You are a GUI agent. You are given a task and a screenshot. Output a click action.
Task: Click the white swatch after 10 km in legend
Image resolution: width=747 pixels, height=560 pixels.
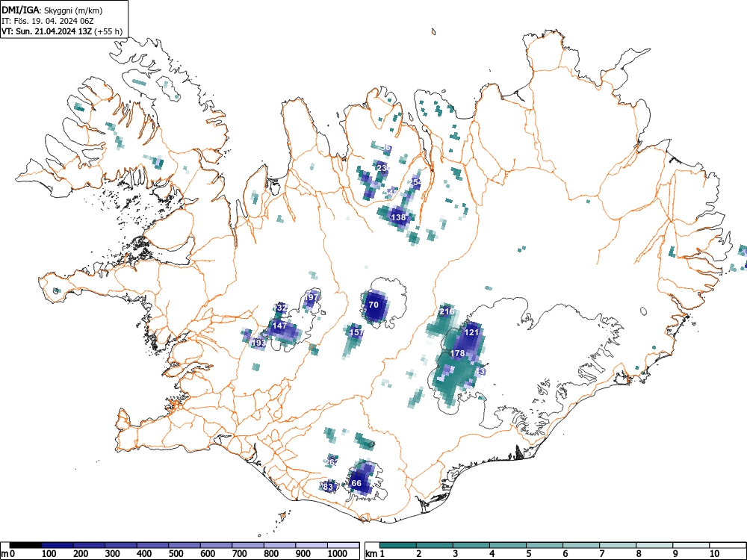pos(728,545)
